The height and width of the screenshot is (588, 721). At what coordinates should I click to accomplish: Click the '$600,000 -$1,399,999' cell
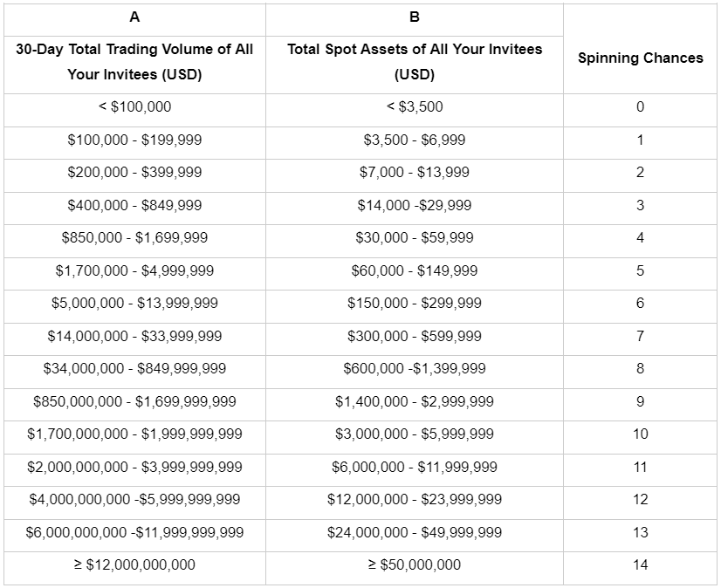(415, 369)
